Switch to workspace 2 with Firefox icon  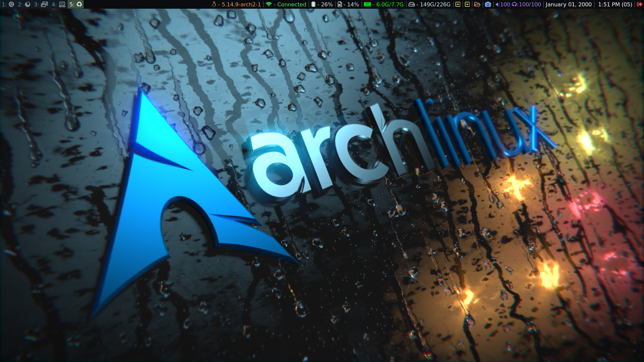[24, 4]
